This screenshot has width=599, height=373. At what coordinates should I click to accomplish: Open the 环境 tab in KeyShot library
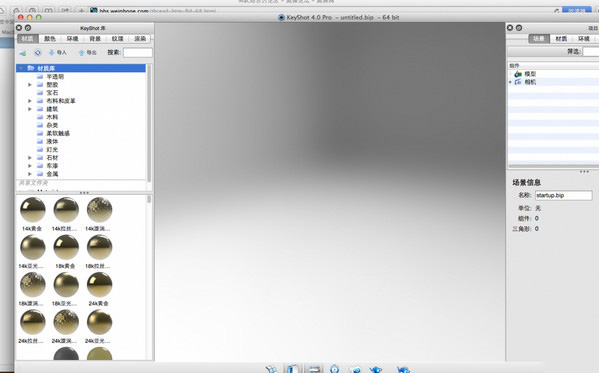(73, 39)
